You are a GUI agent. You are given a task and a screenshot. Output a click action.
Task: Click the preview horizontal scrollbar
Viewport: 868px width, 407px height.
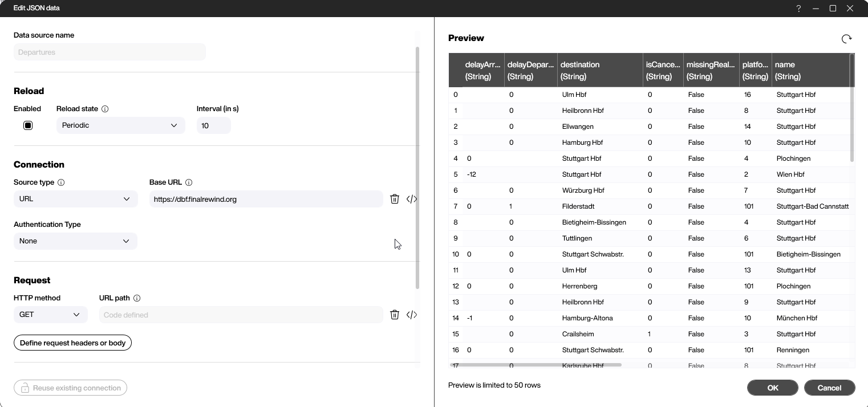coord(536,365)
